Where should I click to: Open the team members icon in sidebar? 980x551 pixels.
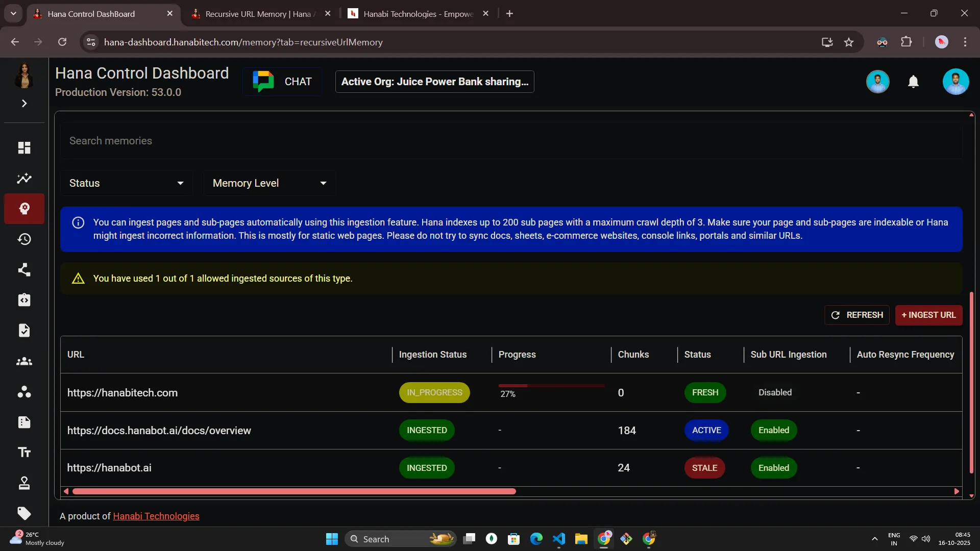24,361
